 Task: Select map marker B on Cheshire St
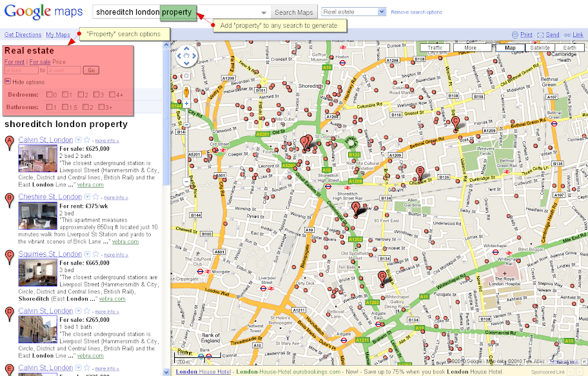pos(420,173)
